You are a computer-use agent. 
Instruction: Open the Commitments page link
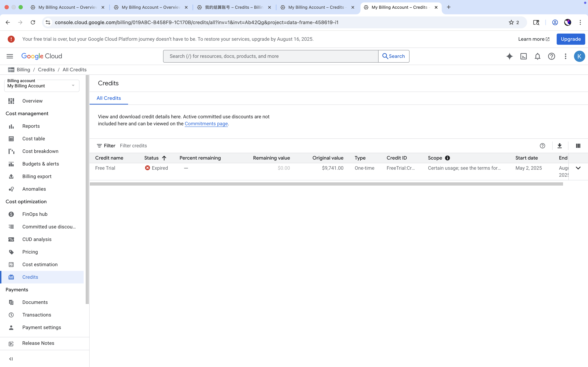point(206,124)
